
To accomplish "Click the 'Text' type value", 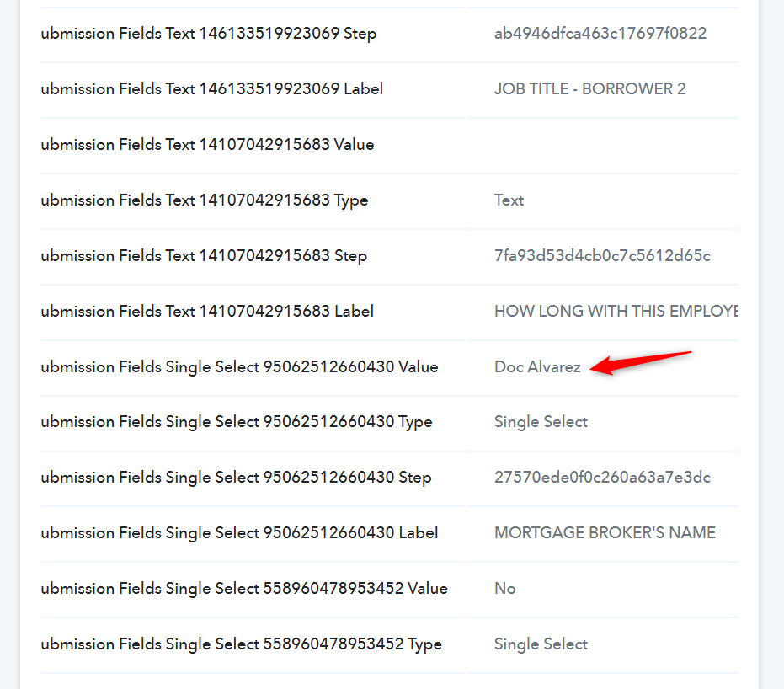I will 509,200.
